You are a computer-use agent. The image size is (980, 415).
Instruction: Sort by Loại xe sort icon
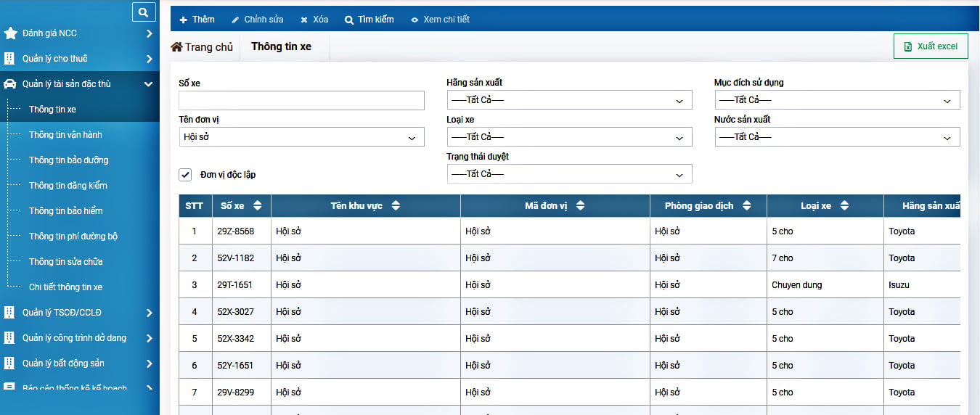(844, 206)
